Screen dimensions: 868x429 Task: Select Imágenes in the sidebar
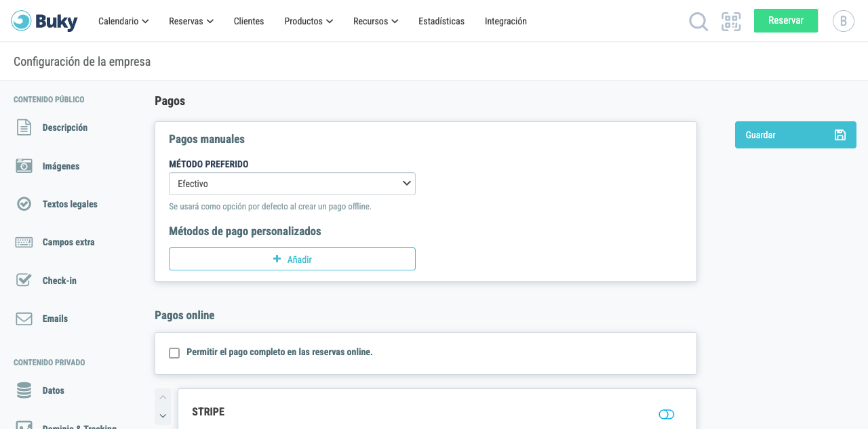coord(61,166)
